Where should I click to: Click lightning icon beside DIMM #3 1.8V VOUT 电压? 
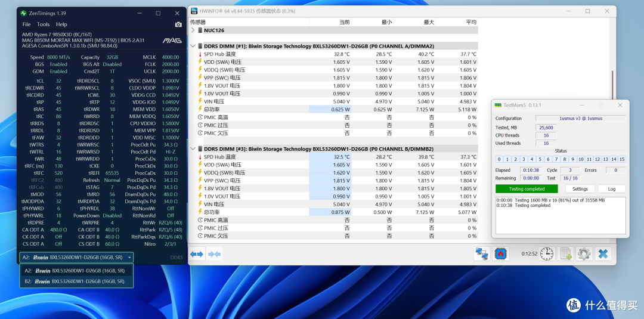click(200, 188)
